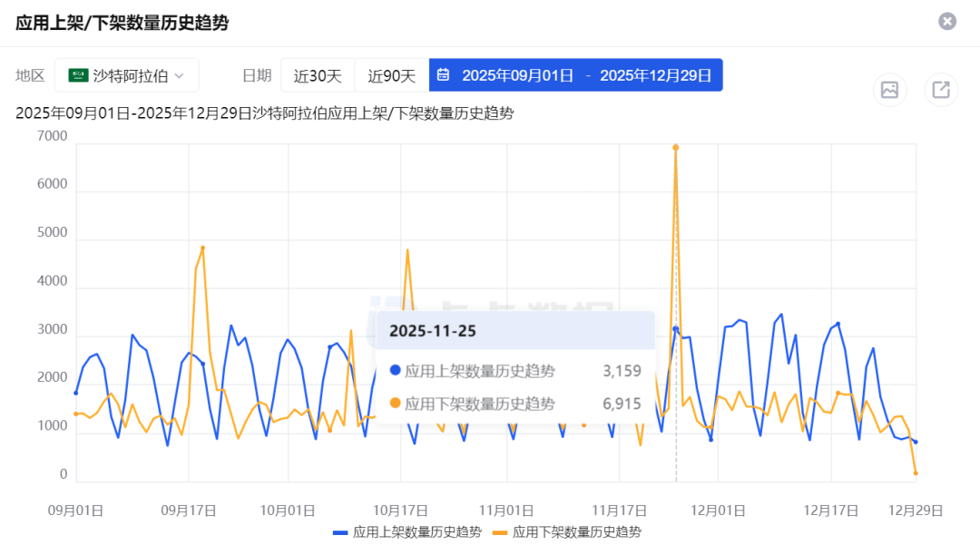980x555 pixels.
Task: Switch date range to 近30天
Action: 317,75
